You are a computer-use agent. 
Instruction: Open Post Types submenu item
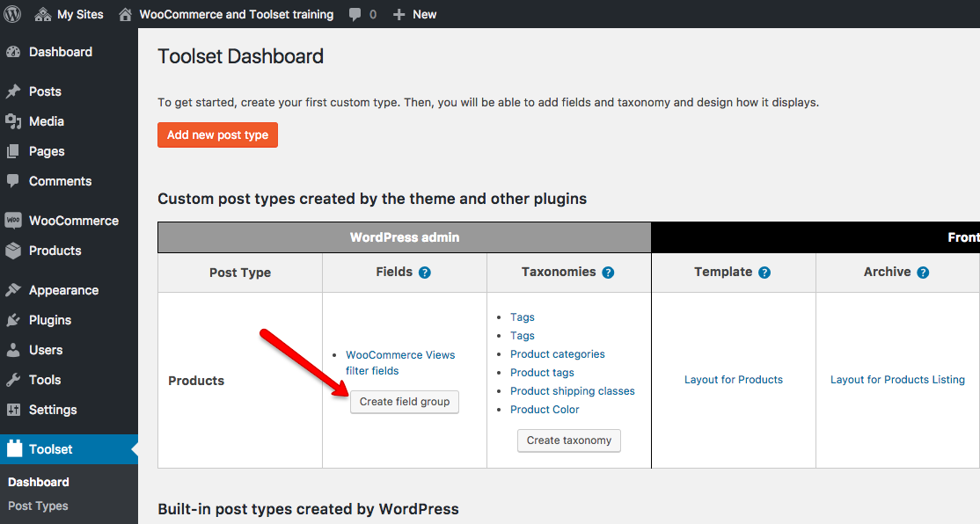tap(38, 506)
